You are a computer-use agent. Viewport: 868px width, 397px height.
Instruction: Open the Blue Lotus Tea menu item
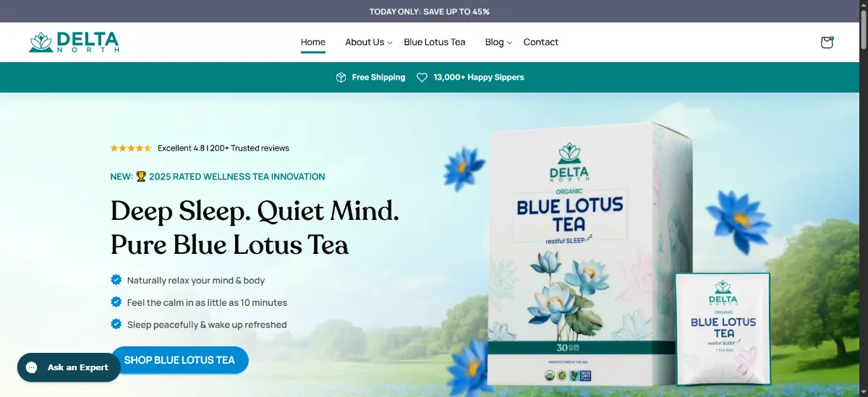coord(435,42)
